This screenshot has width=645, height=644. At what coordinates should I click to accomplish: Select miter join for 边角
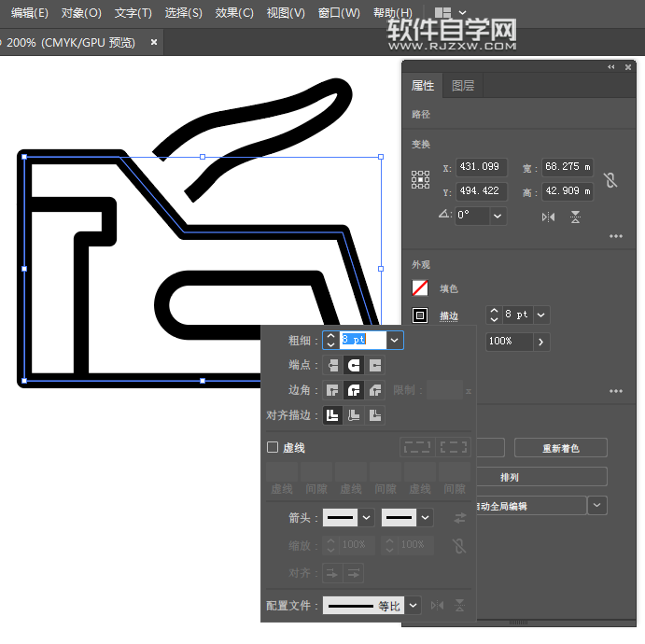tap(333, 390)
